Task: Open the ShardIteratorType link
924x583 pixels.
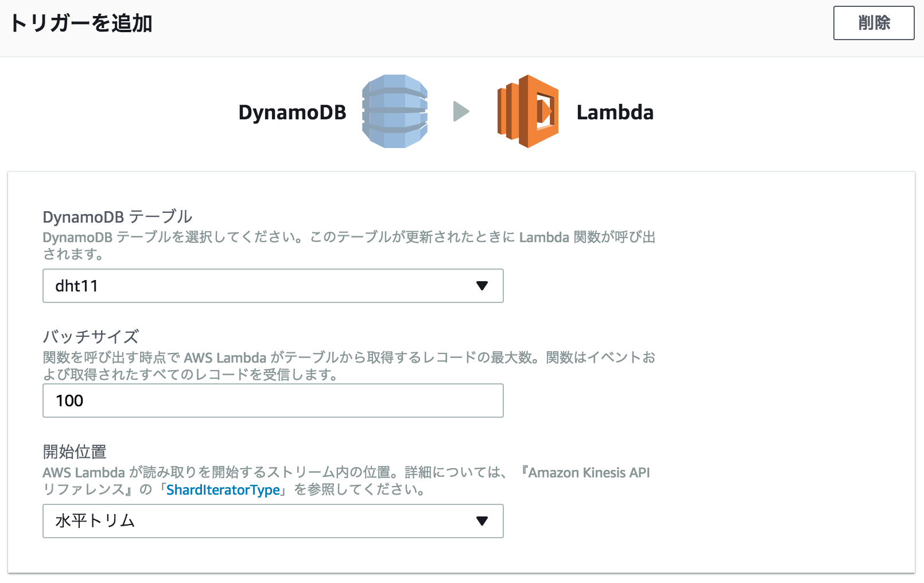Action: [x=223, y=490]
